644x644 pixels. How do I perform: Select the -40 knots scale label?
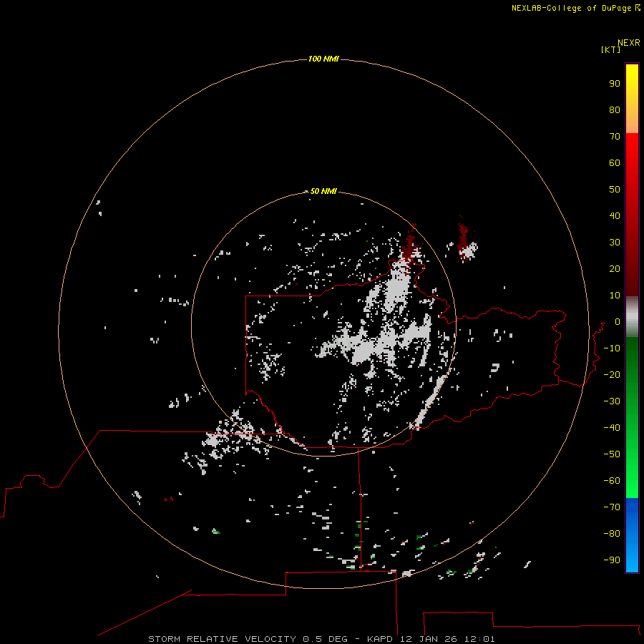point(612,428)
